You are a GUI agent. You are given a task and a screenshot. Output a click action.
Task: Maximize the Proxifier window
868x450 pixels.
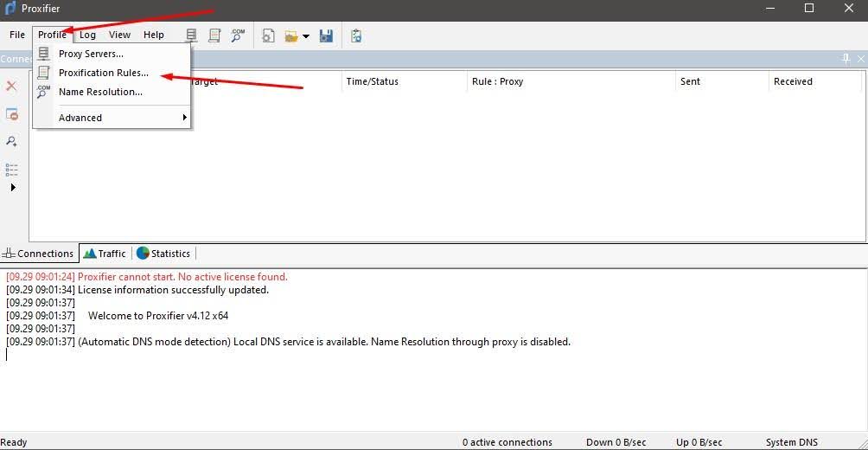808,8
